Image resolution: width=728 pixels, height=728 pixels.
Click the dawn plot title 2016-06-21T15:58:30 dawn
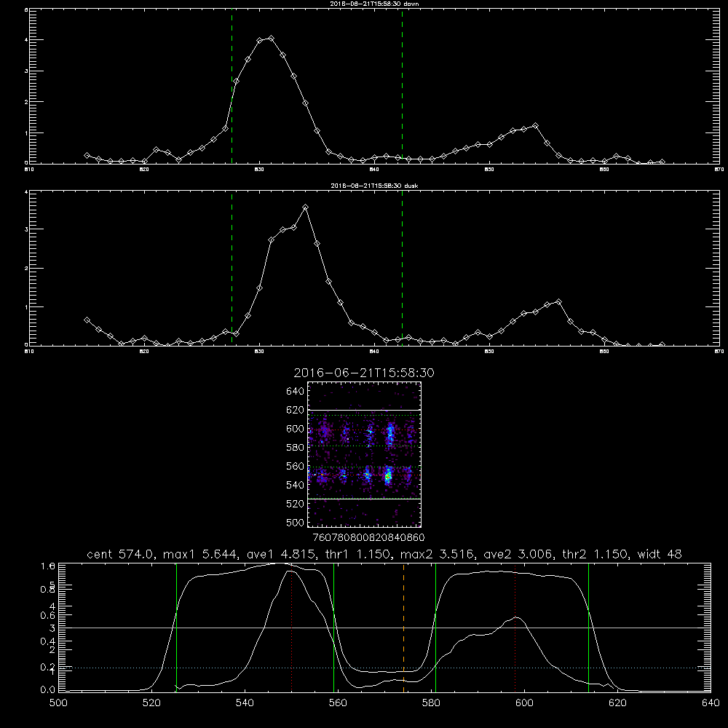(x=374, y=4)
